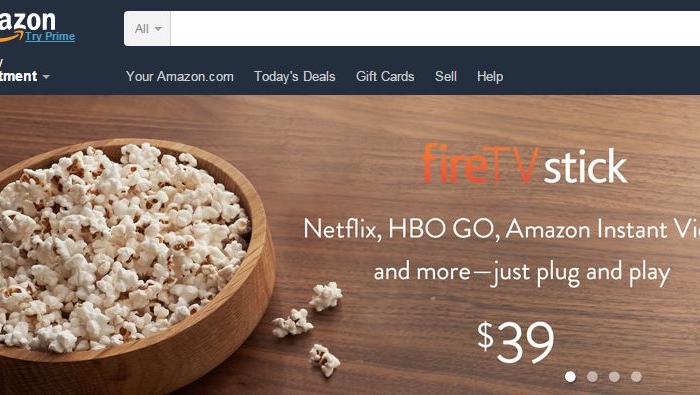The image size is (700, 395).
Task: Switch to the third carousel slide dot
Action: pos(614,377)
